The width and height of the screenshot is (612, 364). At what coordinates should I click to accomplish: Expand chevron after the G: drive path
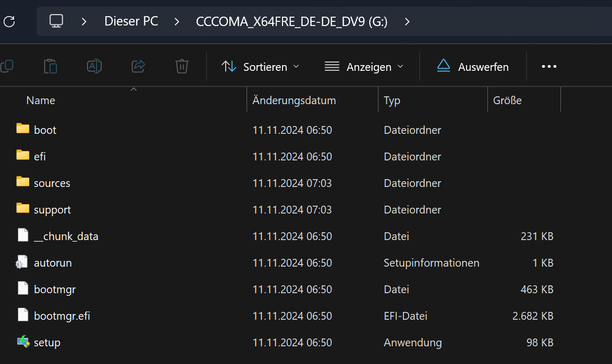tap(407, 21)
